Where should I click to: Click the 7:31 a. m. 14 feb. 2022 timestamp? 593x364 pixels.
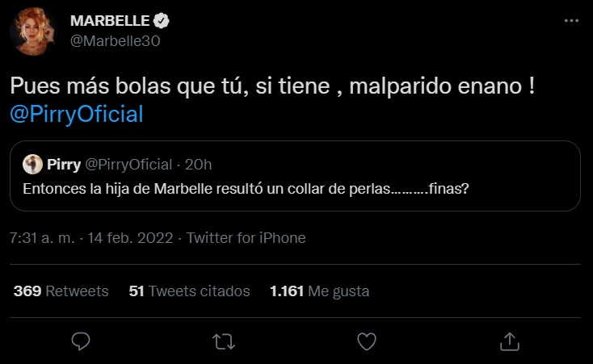(91, 238)
